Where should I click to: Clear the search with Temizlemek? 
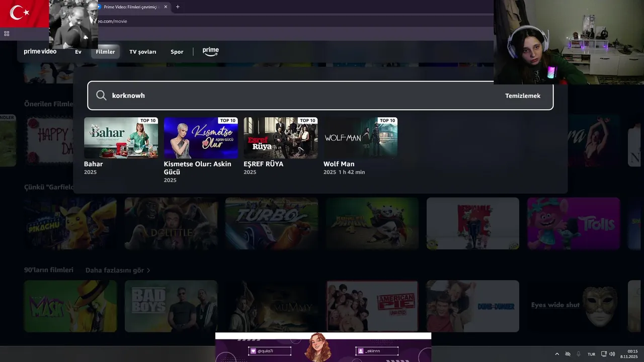pyautogui.click(x=523, y=96)
